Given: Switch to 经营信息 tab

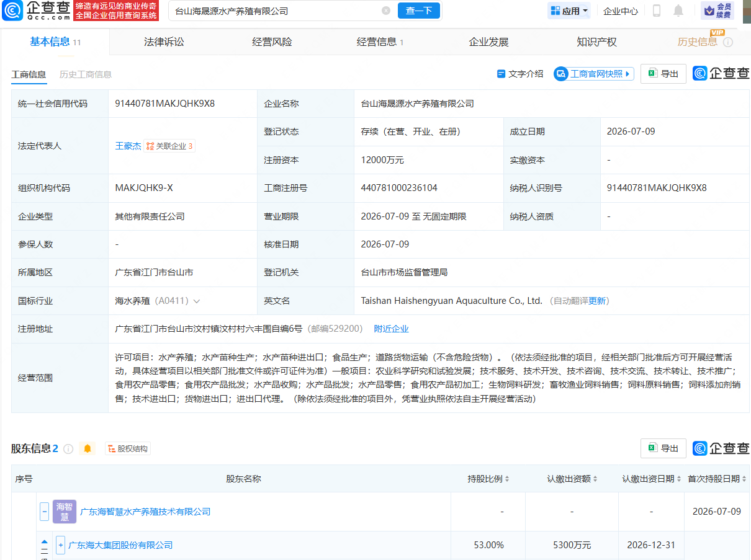Looking at the screenshot, I should coord(380,42).
